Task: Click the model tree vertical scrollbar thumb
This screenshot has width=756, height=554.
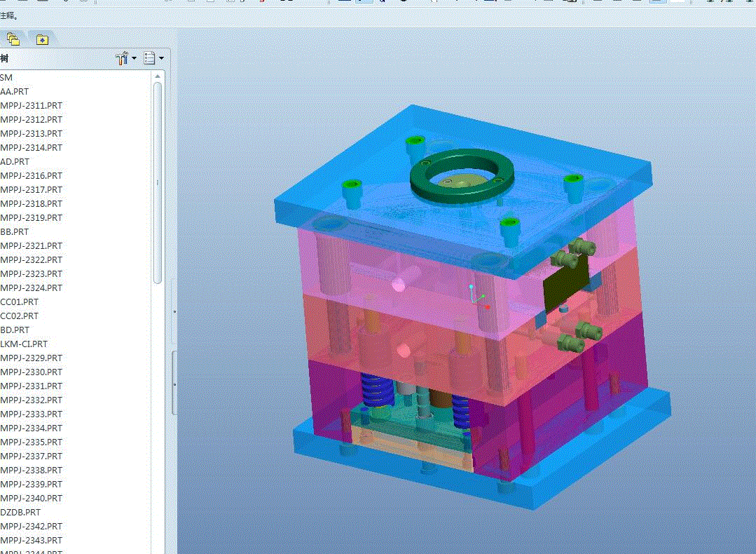Action: [x=158, y=183]
